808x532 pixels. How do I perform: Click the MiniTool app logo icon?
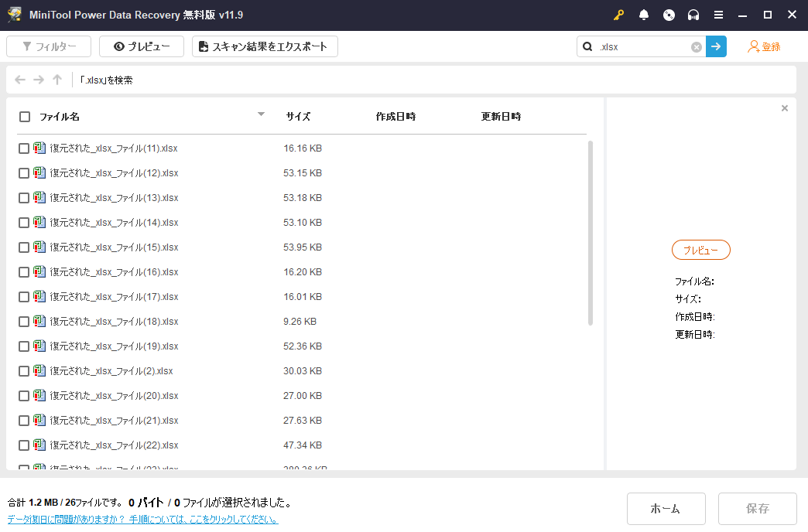15,15
